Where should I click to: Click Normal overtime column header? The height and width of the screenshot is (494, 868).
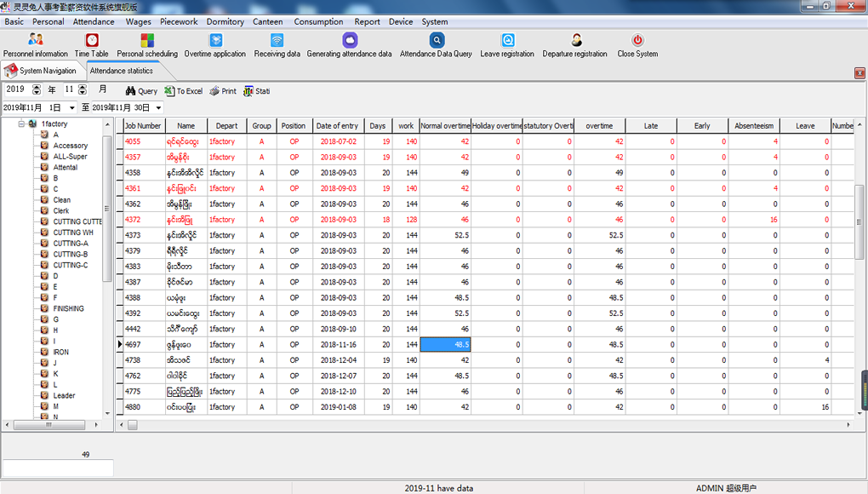tap(446, 126)
